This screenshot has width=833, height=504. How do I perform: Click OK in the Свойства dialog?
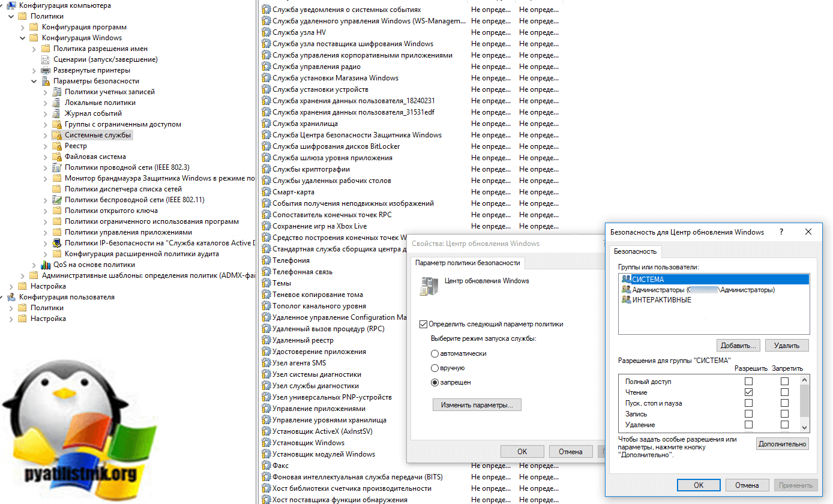pyautogui.click(x=522, y=452)
